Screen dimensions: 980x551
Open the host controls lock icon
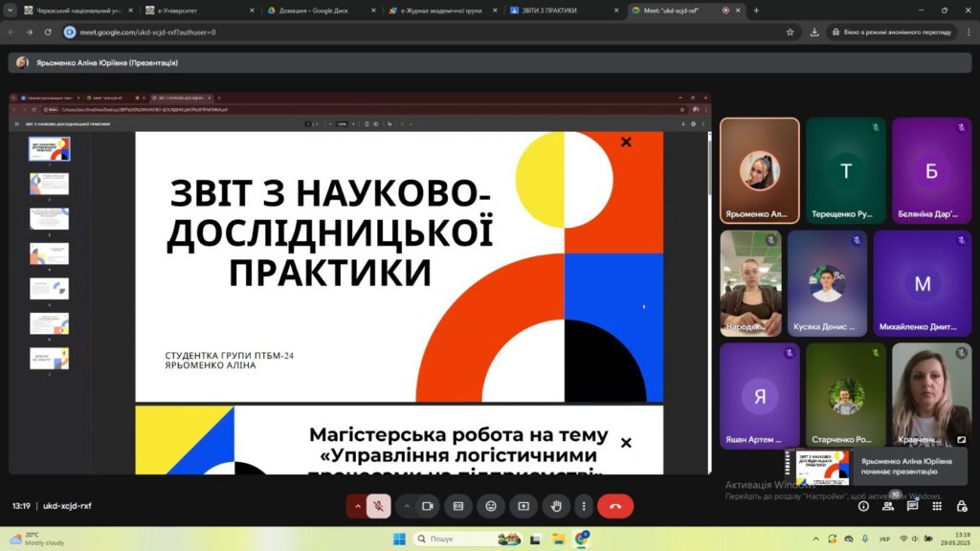(x=962, y=506)
